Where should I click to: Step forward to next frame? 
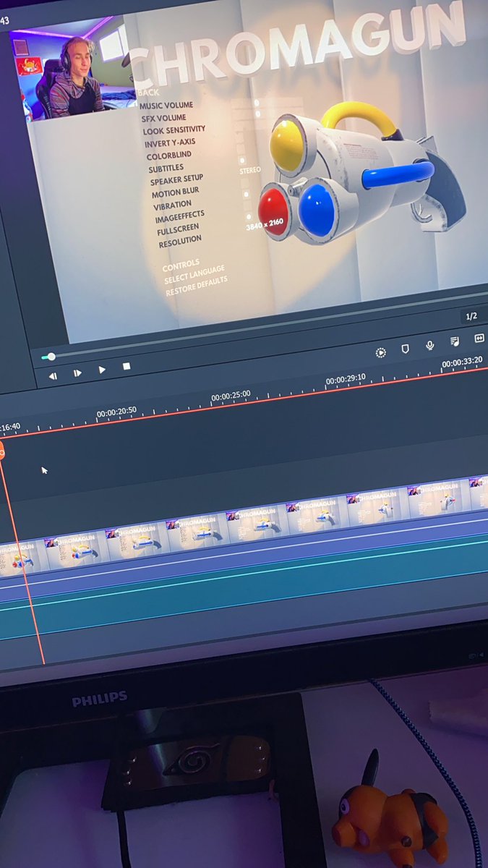[x=77, y=373]
